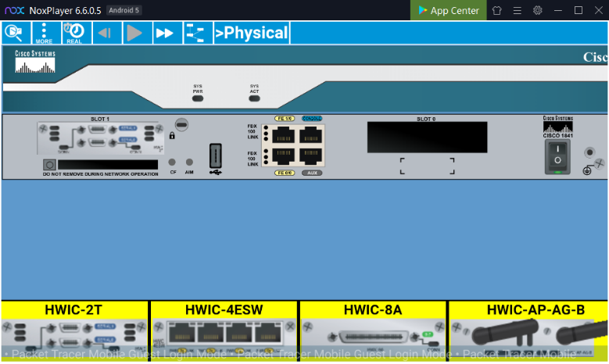Open NoxPlayer settings gear
609x364 pixels.
click(538, 10)
